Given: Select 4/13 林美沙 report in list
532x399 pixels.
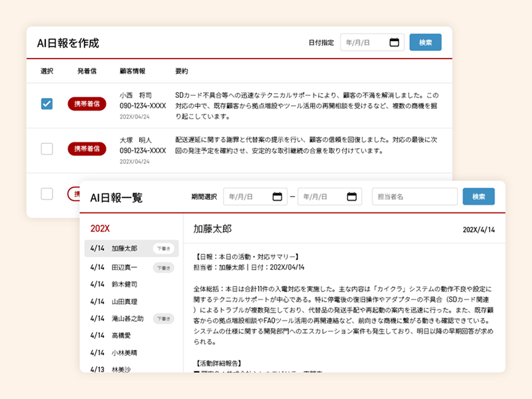Looking at the screenshot, I should [x=132, y=368].
